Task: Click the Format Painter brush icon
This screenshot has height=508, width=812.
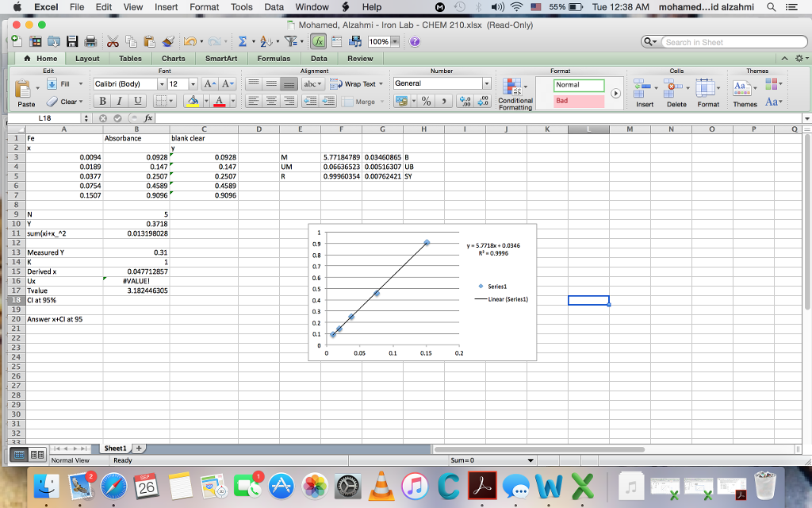Action: 167,41
